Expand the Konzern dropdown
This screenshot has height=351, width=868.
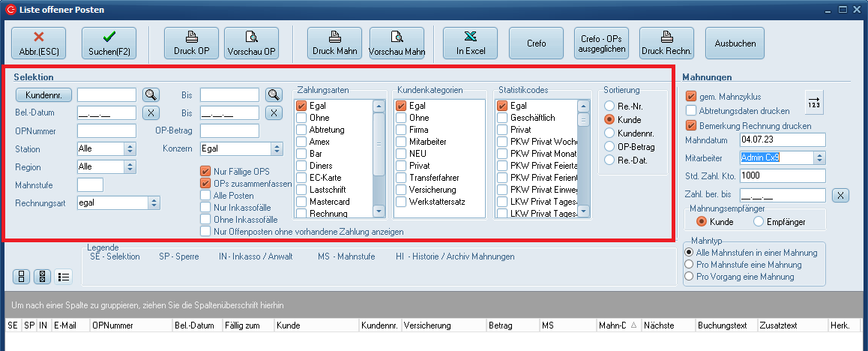[277, 148]
